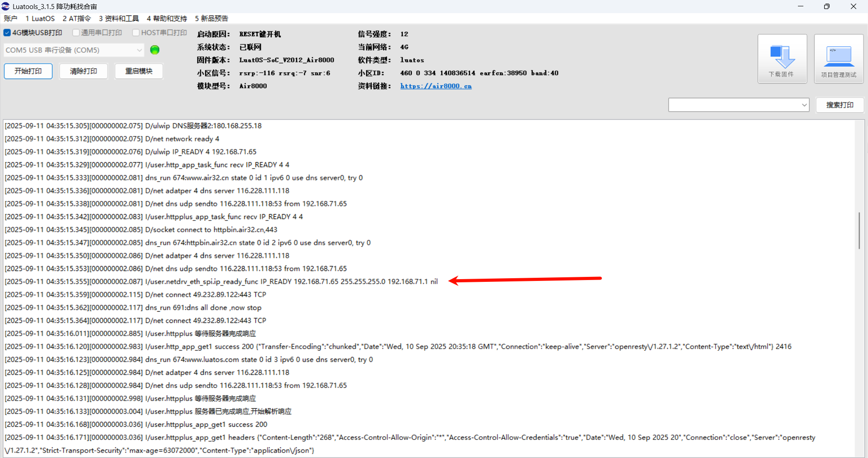The width and height of the screenshot is (868, 458).
Task: Click the green connection status indicator
Action: point(155,50)
